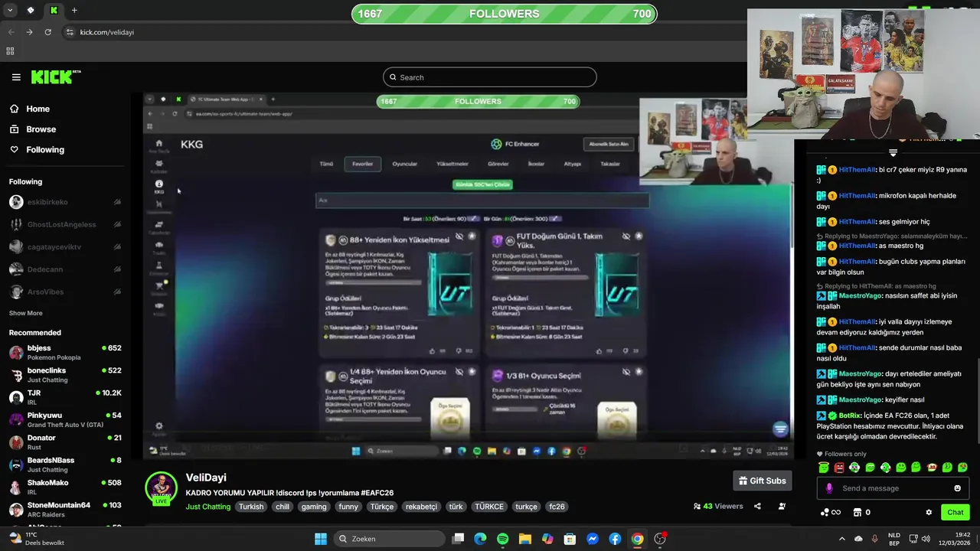Open Donator recommended channel

65,442
